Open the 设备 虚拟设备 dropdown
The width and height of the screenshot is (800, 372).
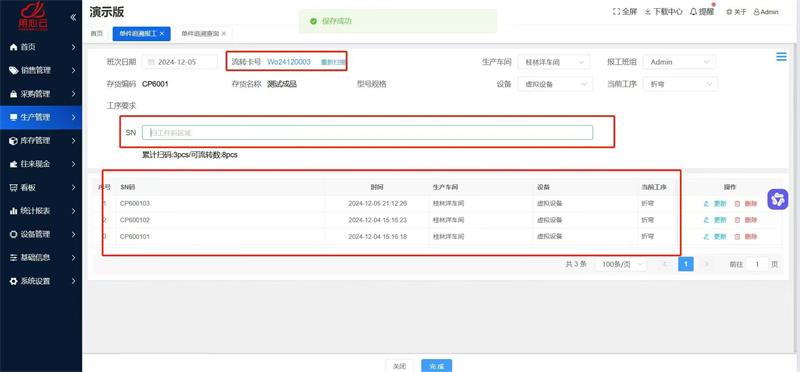click(555, 84)
